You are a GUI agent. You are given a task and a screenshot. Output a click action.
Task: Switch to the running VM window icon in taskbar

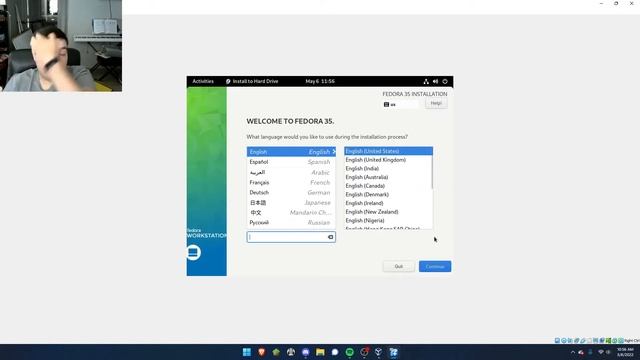[x=393, y=352]
